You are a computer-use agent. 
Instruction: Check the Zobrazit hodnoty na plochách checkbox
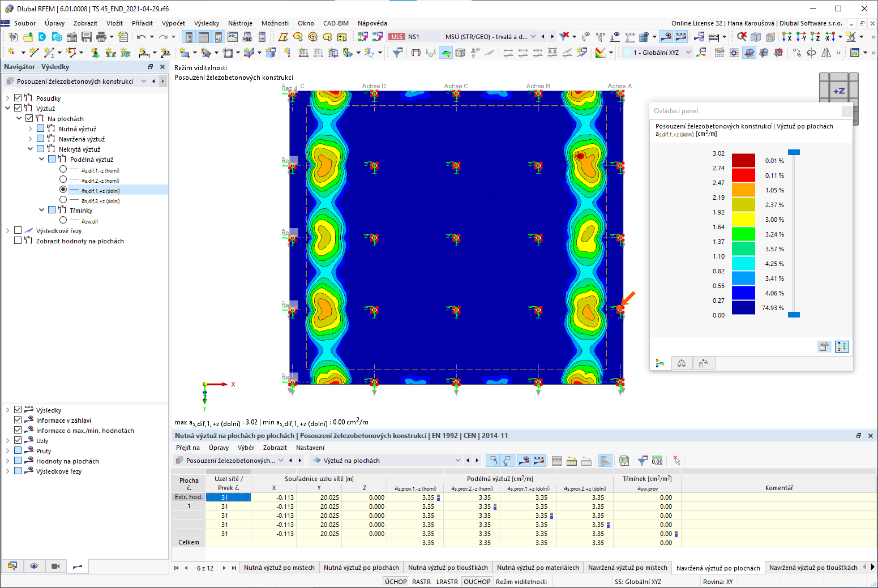[x=18, y=241]
